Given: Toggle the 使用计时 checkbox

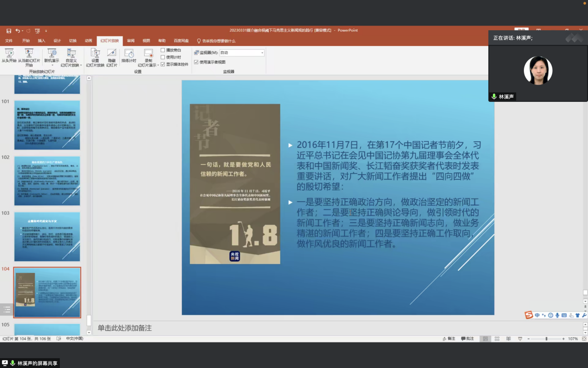Looking at the screenshot, I should 163,57.
